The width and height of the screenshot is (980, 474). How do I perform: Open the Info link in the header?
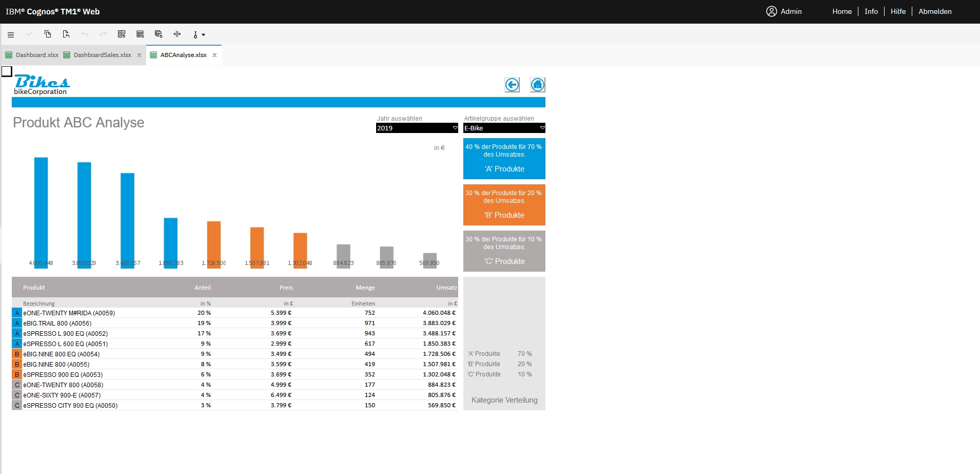click(x=871, y=11)
